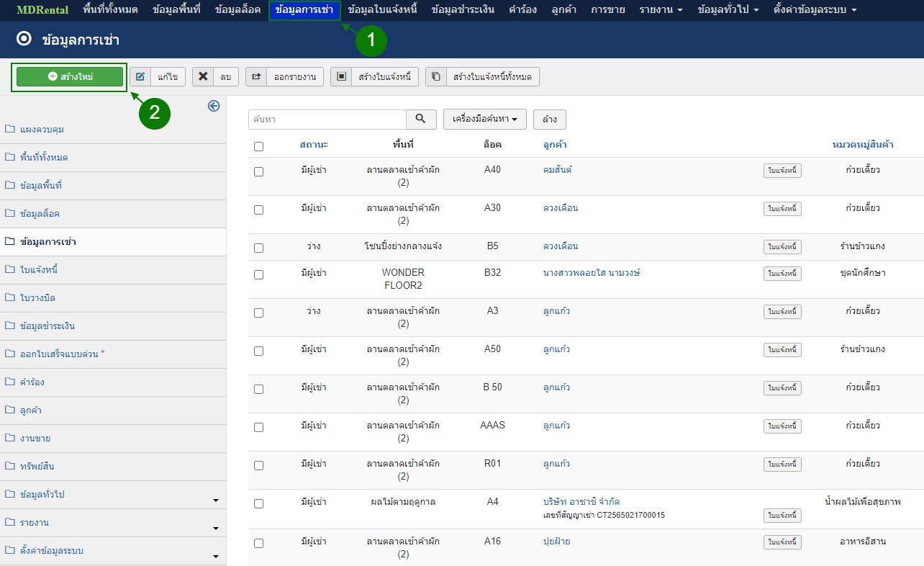
Task: Open ข้อมูลใบแจ้งหนี้ in top navbar
Action: click(x=382, y=10)
